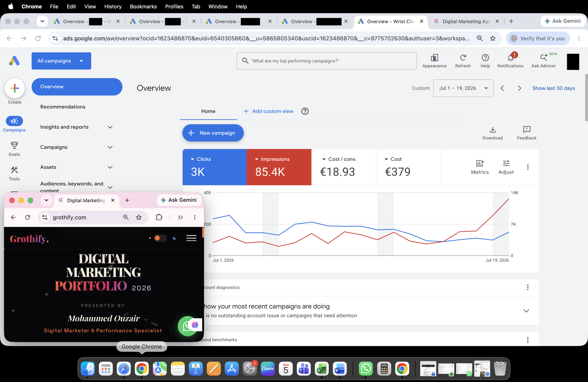The image size is (588, 382).
Task: Switch to Overview - Wrist Clas browser tab
Action: [391, 22]
